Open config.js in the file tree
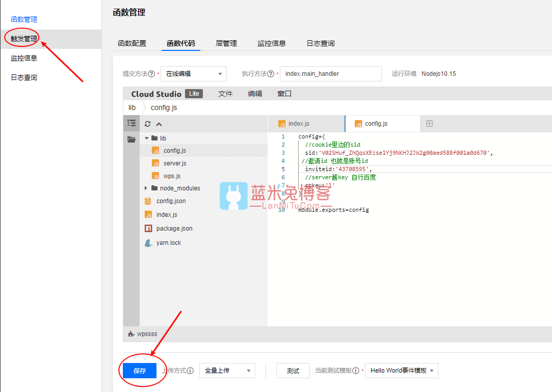The width and height of the screenshot is (552, 392). 175,151
